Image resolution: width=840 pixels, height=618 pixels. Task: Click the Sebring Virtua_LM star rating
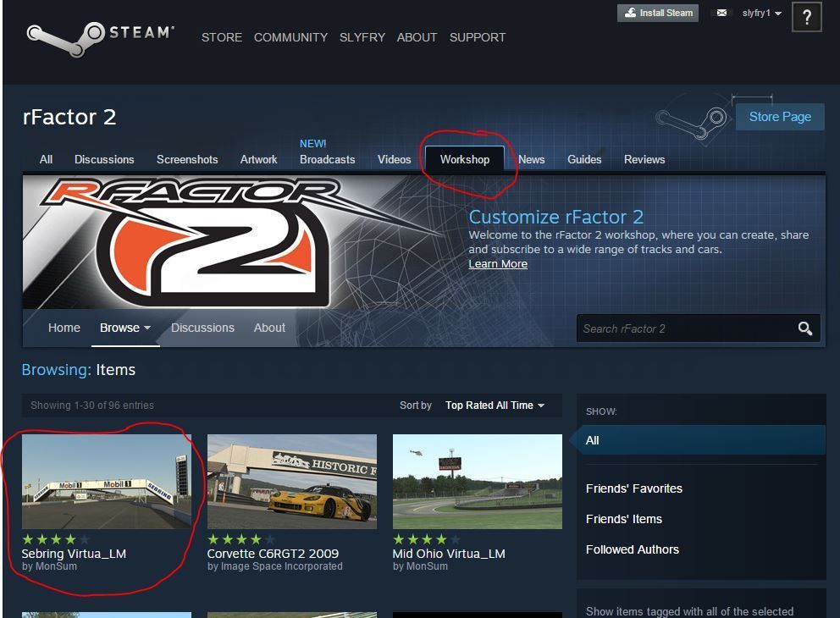click(x=56, y=539)
